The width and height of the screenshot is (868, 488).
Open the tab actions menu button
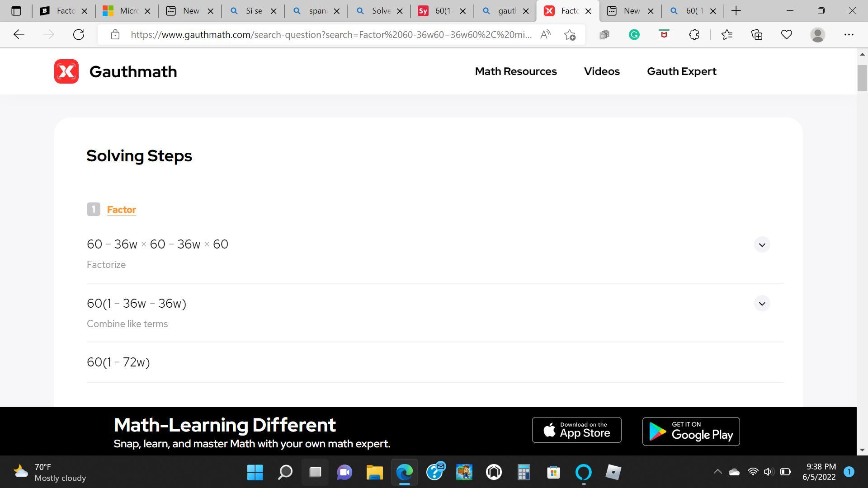click(x=16, y=11)
